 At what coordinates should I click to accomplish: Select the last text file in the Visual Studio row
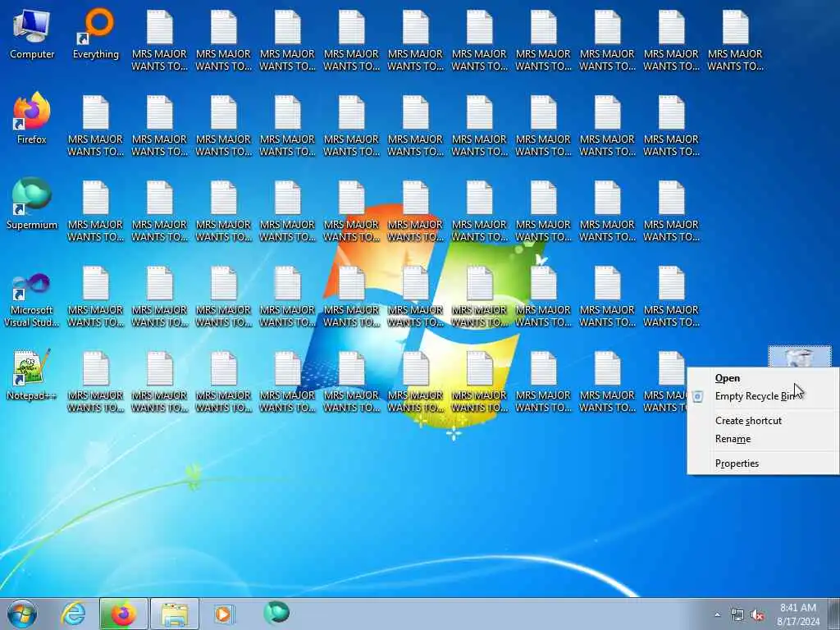(x=671, y=296)
